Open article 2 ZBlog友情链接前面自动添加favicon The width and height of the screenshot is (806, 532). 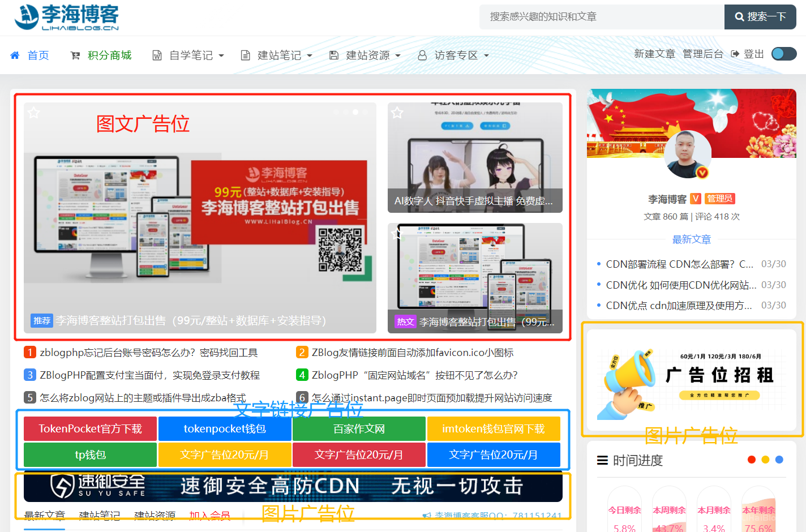coord(413,353)
